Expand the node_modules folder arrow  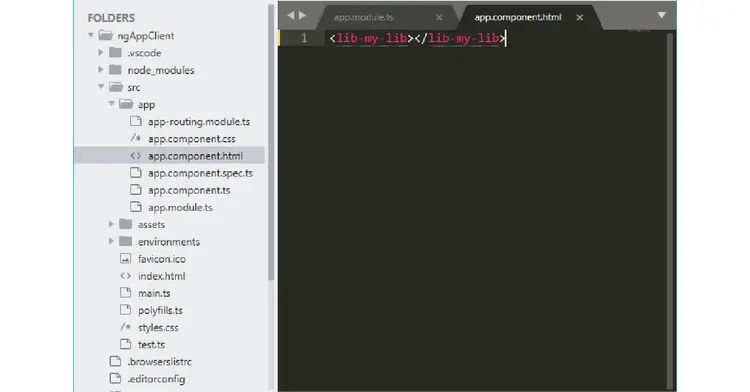pos(100,70)
